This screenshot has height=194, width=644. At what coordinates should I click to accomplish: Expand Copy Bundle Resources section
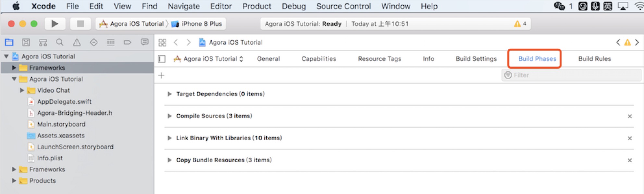pyautogui.click(x=169, y=160)
